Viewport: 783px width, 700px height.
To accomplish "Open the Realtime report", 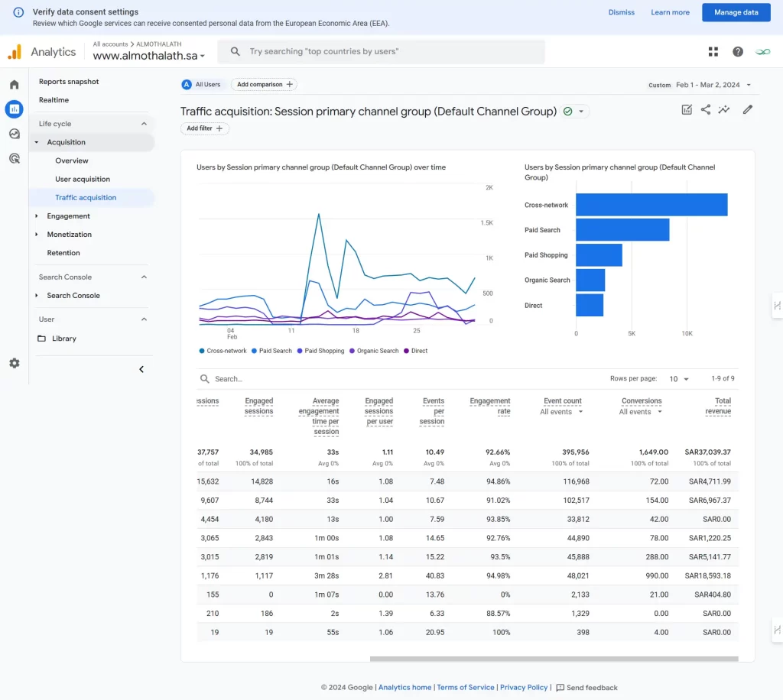I will [54, 100].
